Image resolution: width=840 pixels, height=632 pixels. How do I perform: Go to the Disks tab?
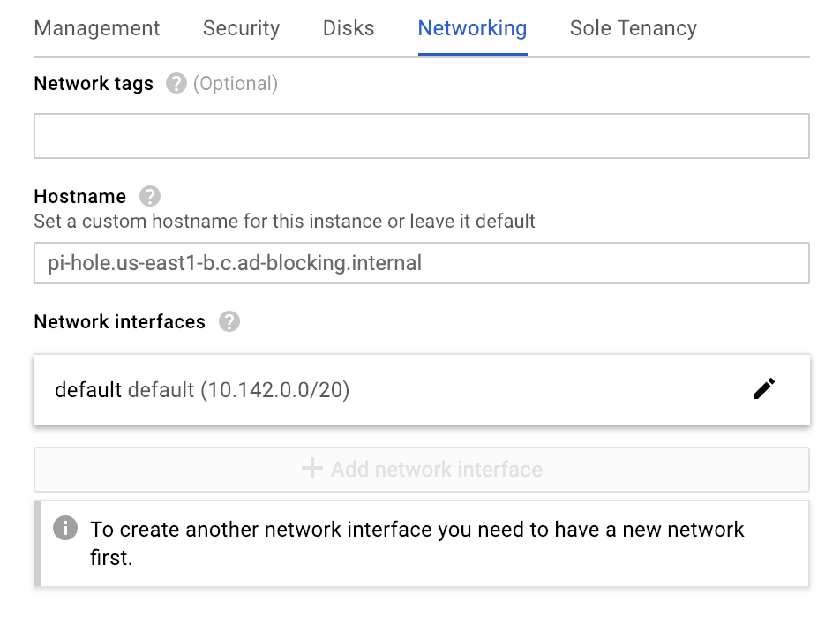tap(349, 28)
